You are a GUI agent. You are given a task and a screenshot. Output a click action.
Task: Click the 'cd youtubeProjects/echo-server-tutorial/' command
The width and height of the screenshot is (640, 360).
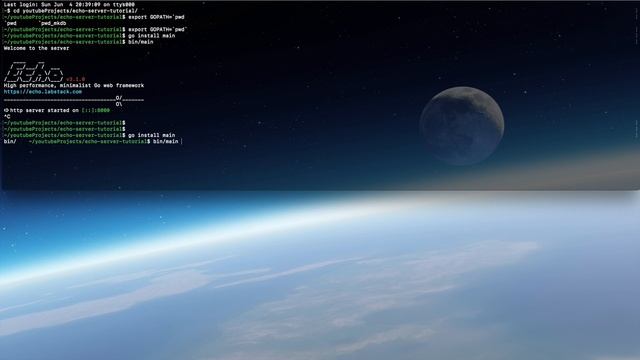click(76, 11)
